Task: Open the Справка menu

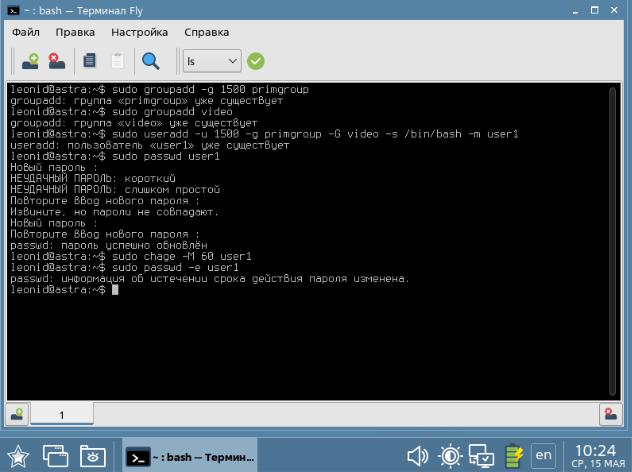Action: tap(206, 32)
